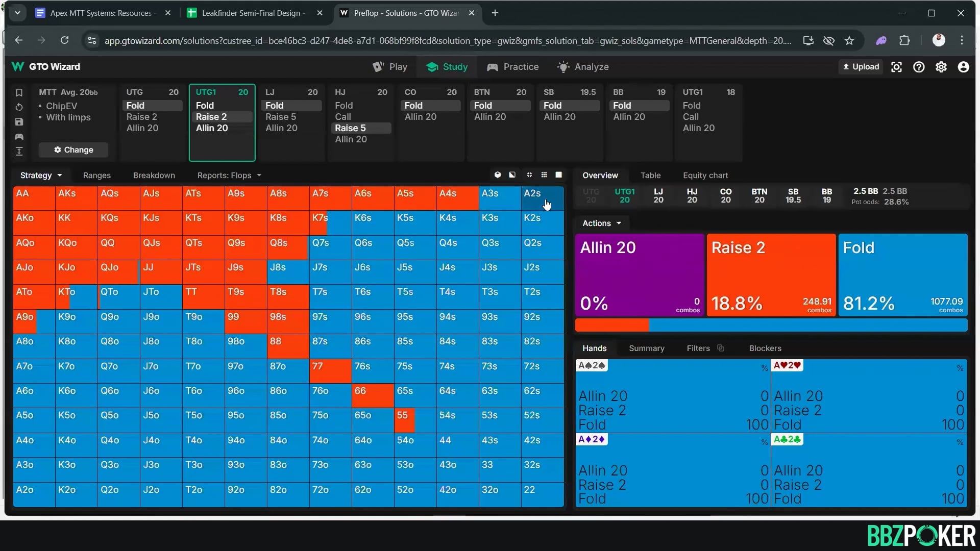
Task: Expand the Actions dropdown
Action: (602, 223)
